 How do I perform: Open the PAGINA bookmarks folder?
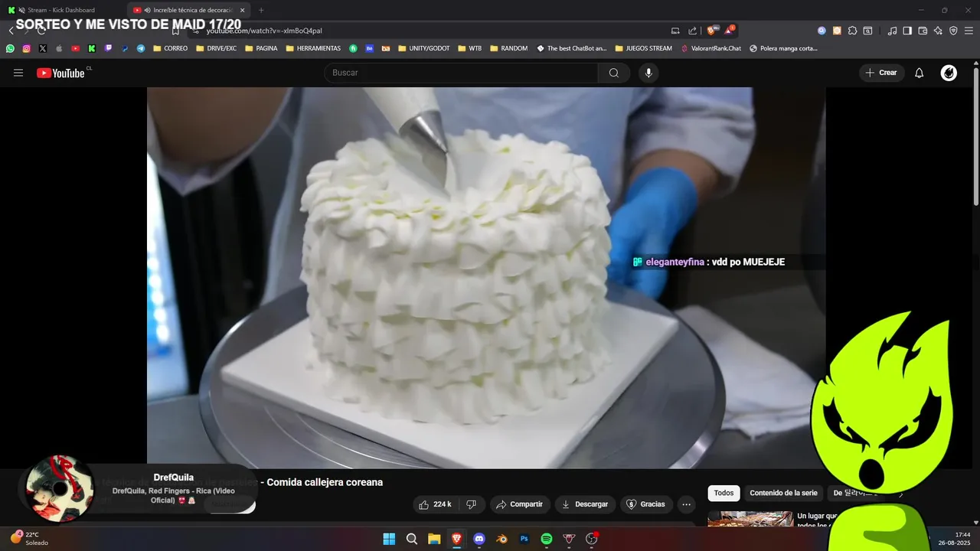pos(260,48)
